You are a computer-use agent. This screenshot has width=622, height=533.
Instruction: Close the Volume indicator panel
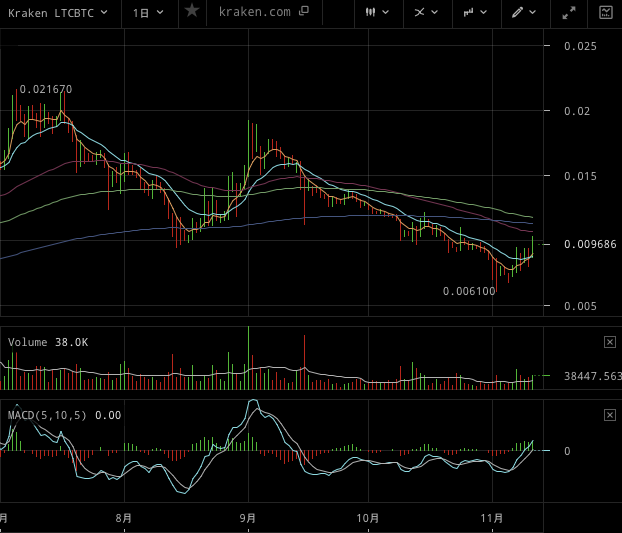point(610,342)
